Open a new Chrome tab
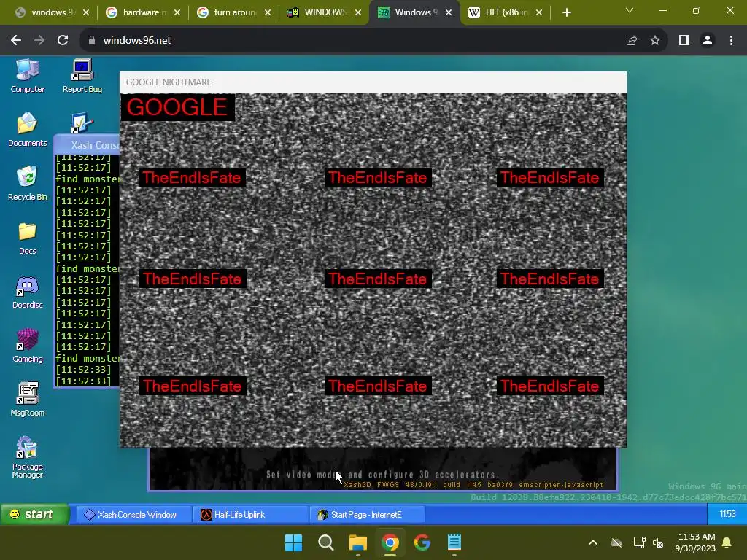This screenshot has height=560, width=747. [566, 12]
